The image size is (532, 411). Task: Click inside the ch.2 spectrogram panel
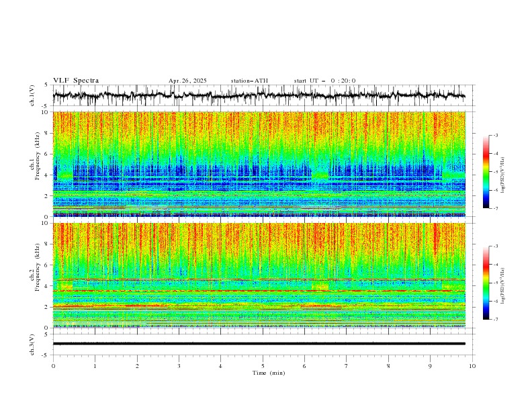(259, 275)
